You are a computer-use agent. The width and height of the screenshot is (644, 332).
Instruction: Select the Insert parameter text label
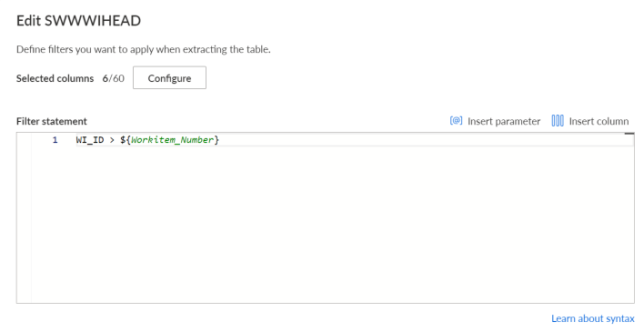coord(504,121)
